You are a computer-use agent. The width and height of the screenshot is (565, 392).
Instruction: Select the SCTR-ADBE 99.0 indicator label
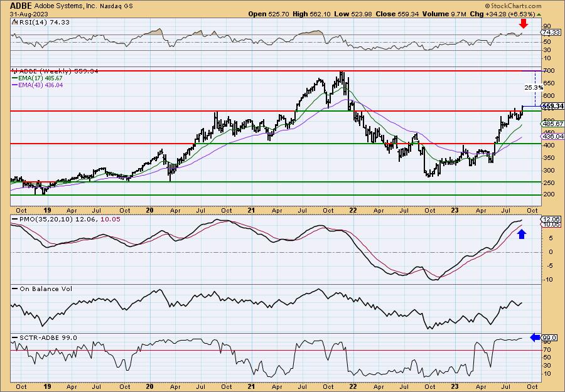click(48, 337)
